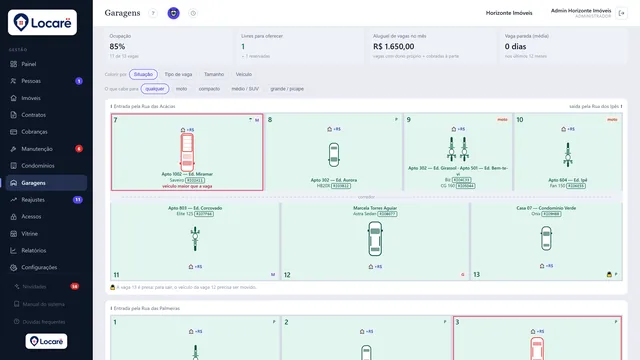Viewport: 640px width, 360px height.
Task: Click the car icon in spot 8
Action: pos(334,154)
